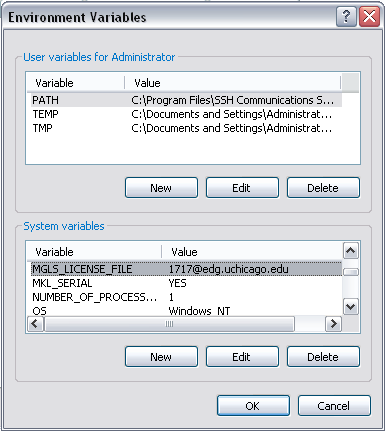Click the Windows_NT value

[199, 311]
